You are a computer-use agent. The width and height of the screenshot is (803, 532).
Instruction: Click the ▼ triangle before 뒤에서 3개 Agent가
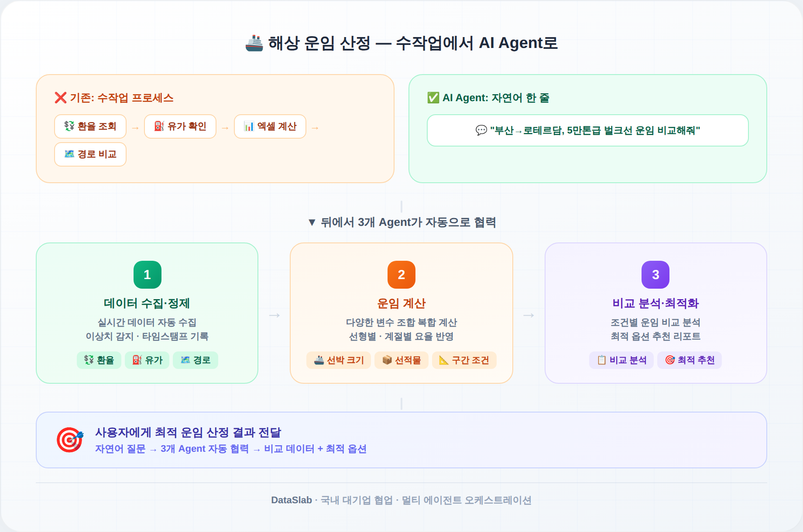tap(312, 222)
